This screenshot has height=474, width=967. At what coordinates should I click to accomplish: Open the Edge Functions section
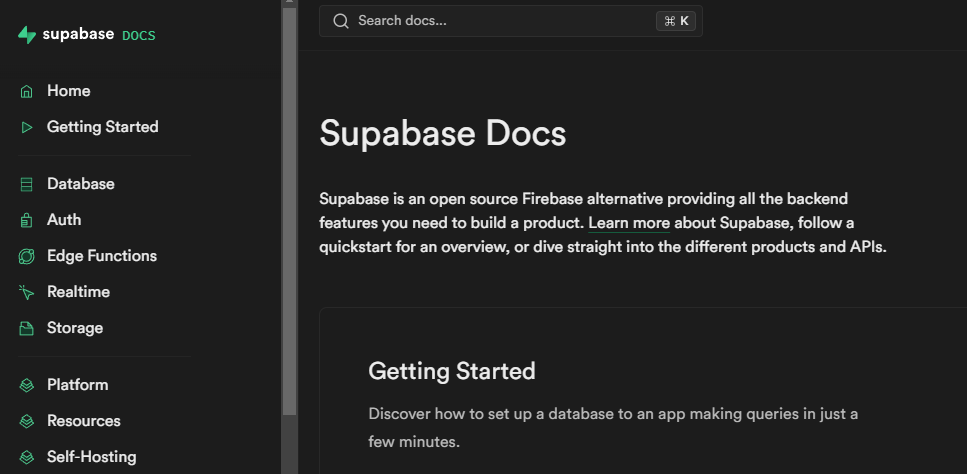coord(102,256)
